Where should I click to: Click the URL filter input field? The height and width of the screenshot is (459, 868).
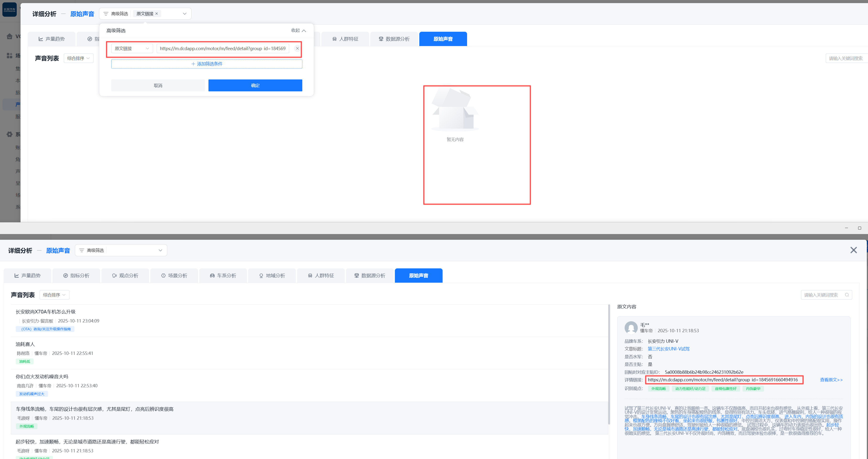pyautogui.click(x=222, y=48)
